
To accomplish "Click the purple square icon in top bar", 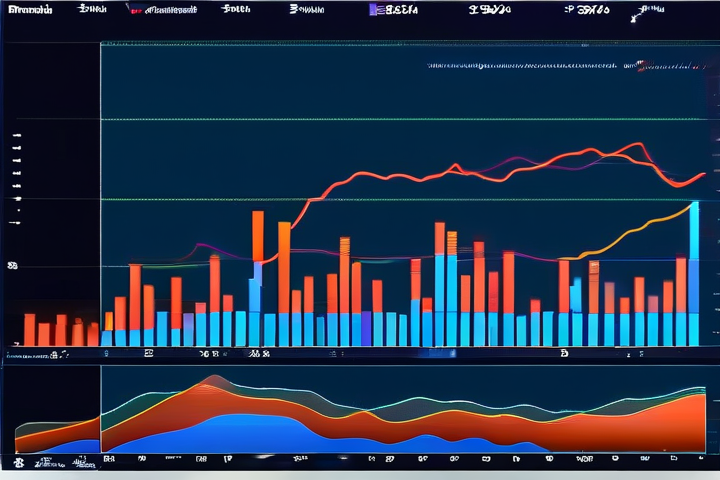I will [x=373, y=10].
